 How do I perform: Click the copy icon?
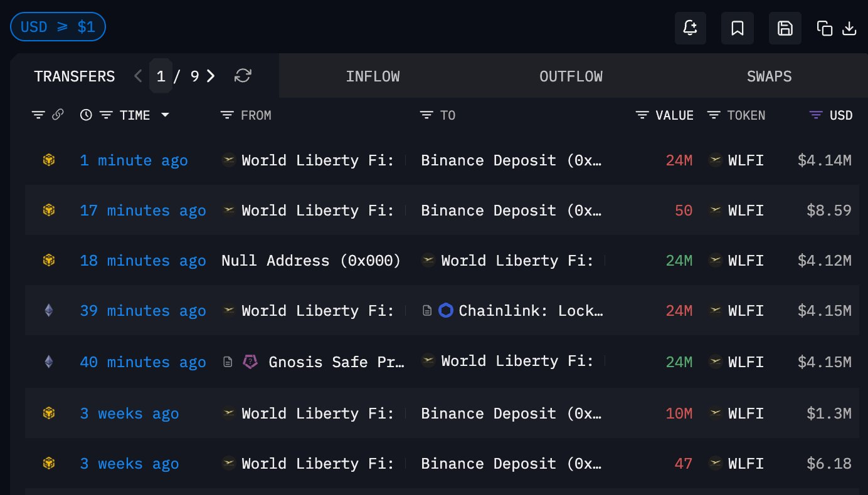pos(824,28)
